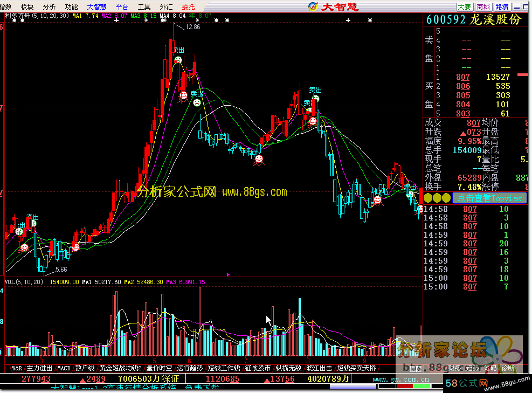Screen dimensions: 532x393
Task: Click the 总手 value 154009
Action: pyautogui.click(x=467, y=150)
